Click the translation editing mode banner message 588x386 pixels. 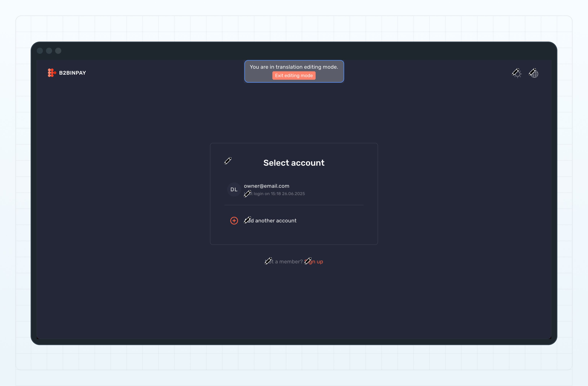click(294, 67)
